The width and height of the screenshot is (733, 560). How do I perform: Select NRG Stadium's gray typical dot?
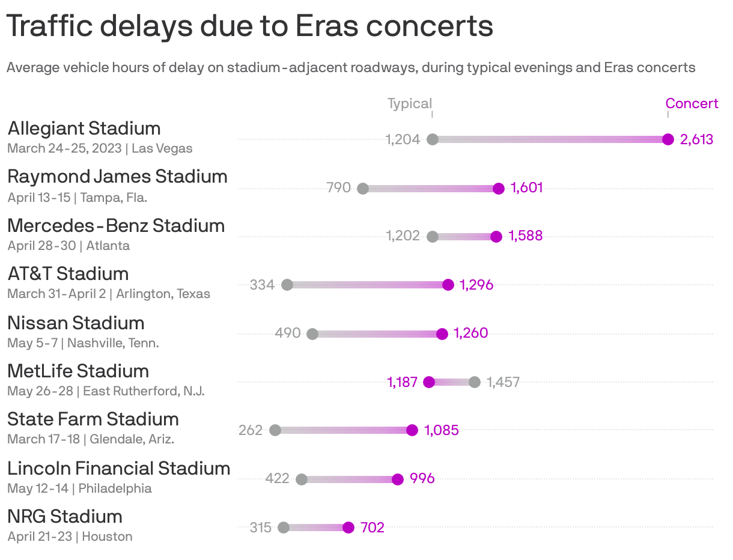click(284, 528)
